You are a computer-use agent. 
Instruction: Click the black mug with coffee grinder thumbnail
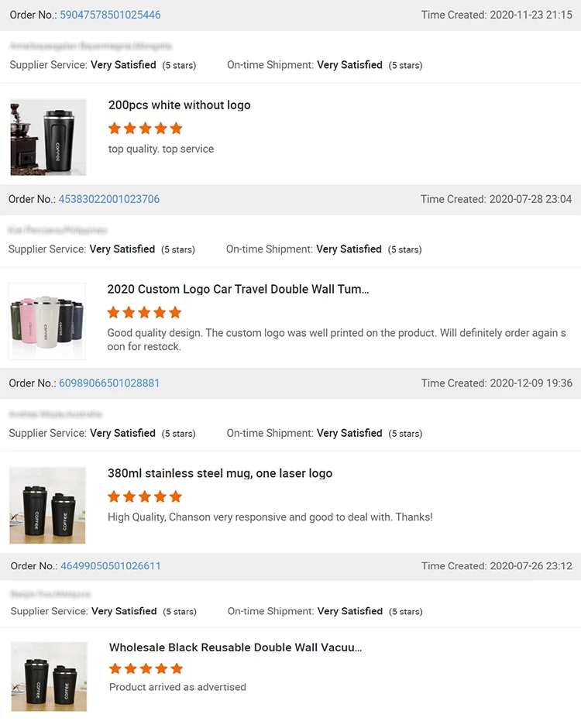pyautogui.click(x=48, y=137)
